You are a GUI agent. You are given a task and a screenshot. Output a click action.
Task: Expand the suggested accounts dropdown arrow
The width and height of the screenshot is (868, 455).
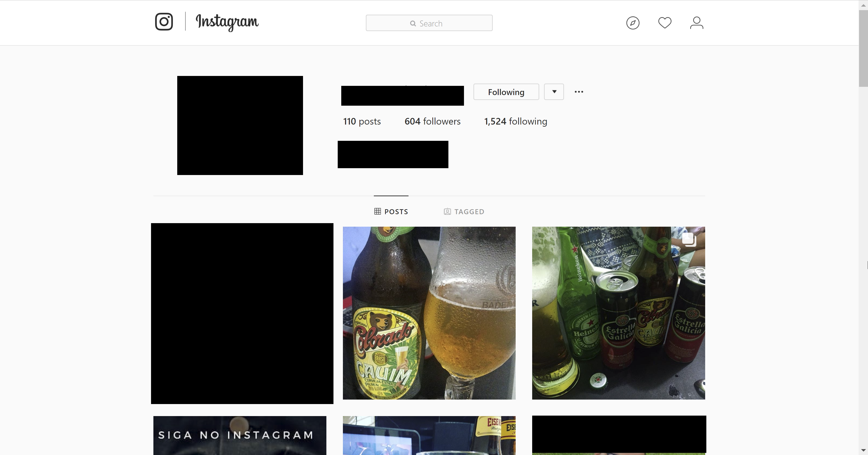click(554, 92)
